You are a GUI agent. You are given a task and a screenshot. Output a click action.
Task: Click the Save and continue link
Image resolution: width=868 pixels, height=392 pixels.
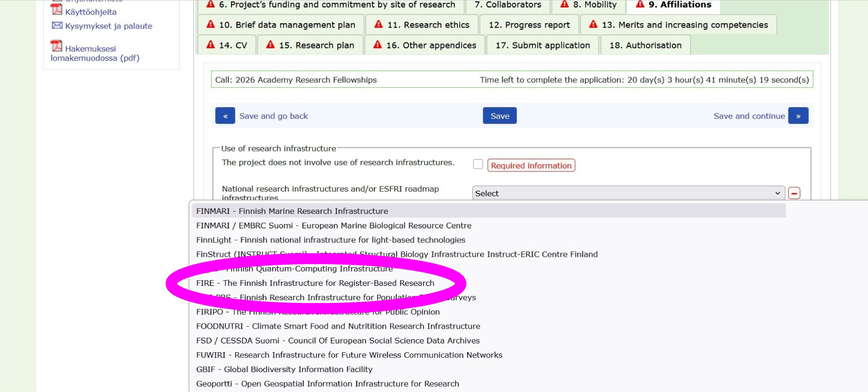click(749, 116)
